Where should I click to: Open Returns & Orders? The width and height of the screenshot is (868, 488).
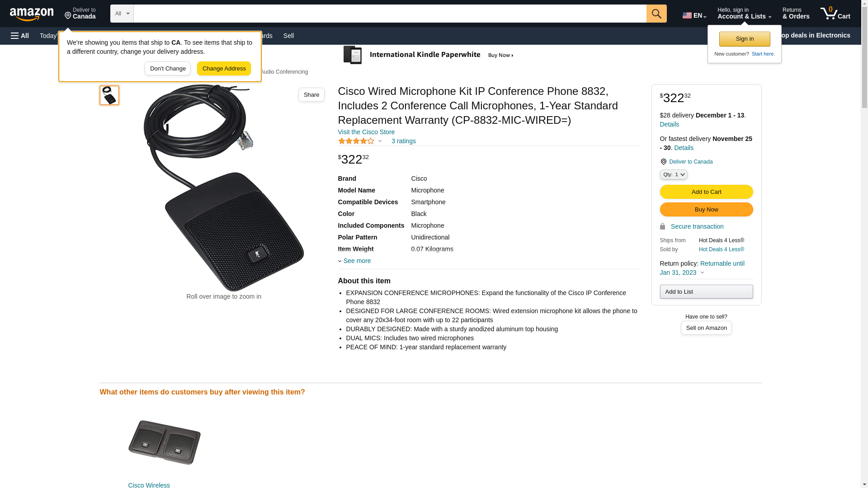(x=796, y=14)
